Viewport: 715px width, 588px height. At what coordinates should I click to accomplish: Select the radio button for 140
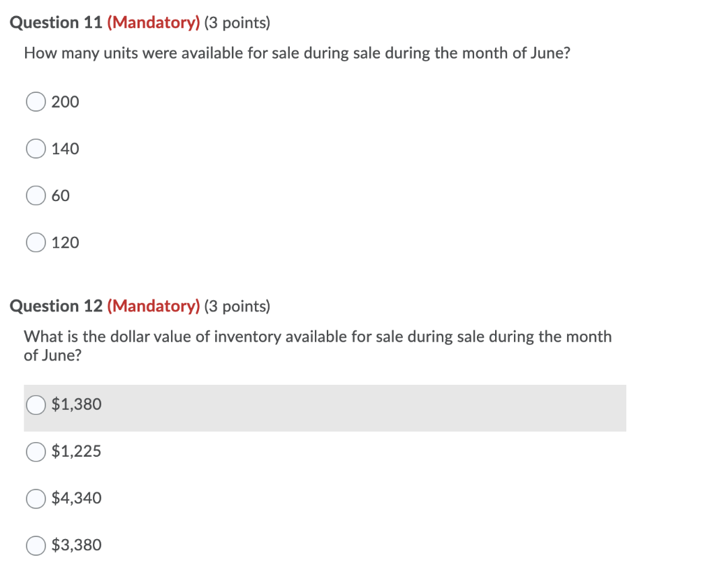coord(36,149)
